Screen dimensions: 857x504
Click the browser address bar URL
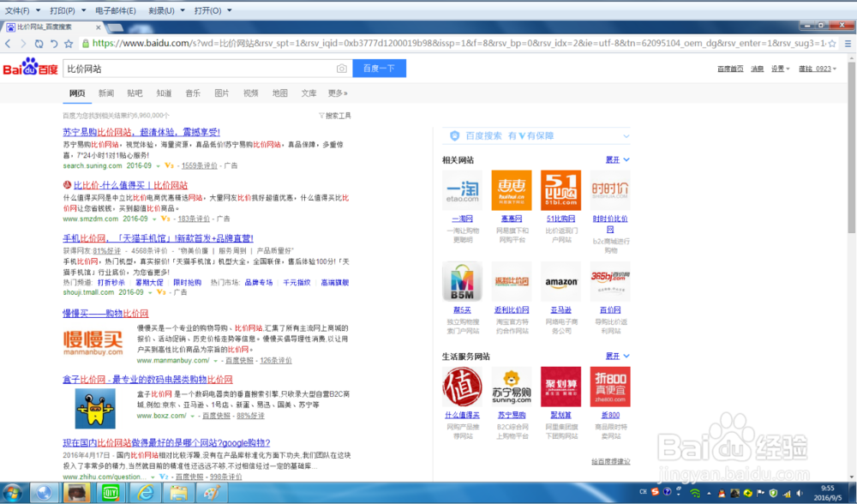[458, 43]
